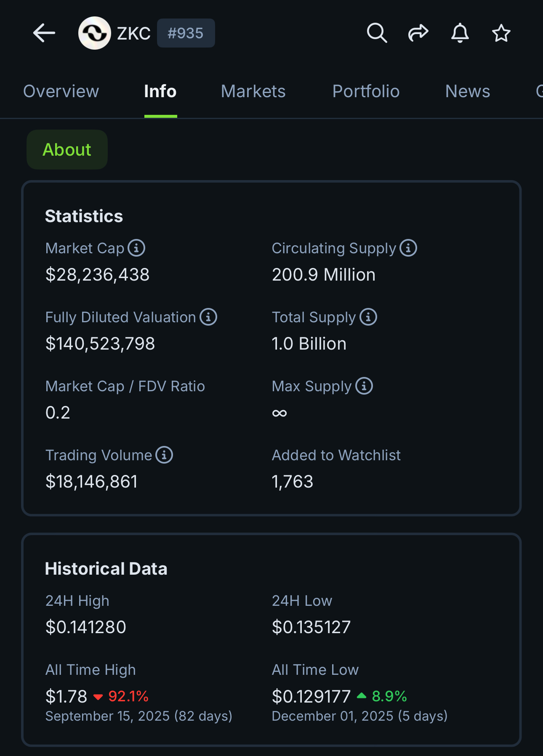Tap Total Supply info icon

(368, 317)
